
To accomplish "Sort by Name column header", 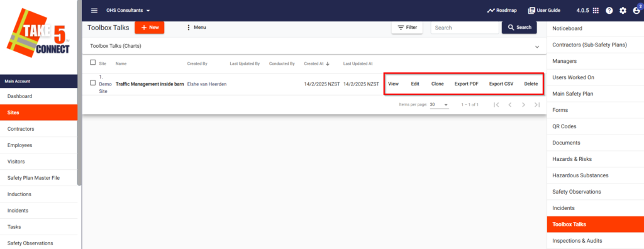I will pyautogui.click(x=121, y=64).
